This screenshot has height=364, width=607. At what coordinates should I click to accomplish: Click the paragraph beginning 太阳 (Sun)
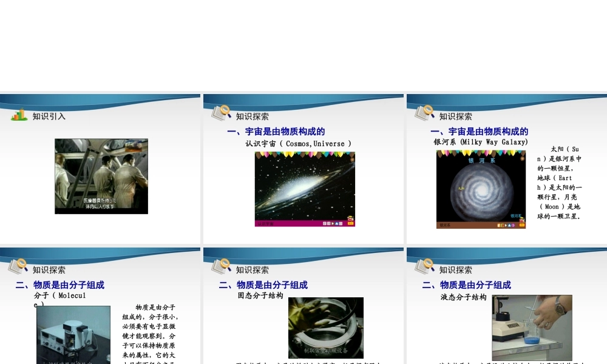(x=560, y=183)
